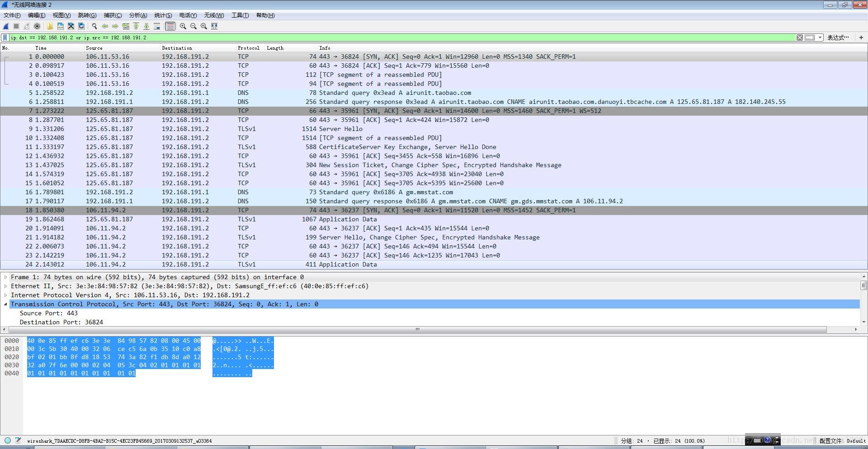Click IME help question-mark icon
The width and height of the screenshot is (868, 449).
pos(767,440)
